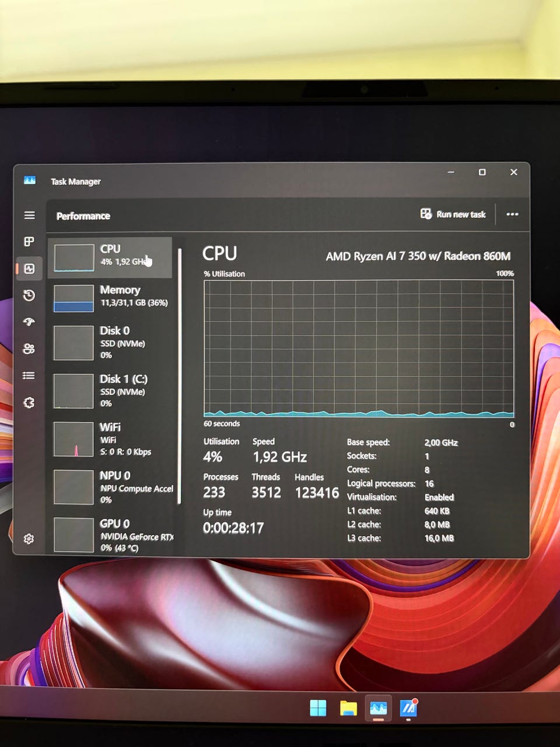Open the Details list icon in sidebar
This screenshot has width=560, height=747.
(29, 375)
